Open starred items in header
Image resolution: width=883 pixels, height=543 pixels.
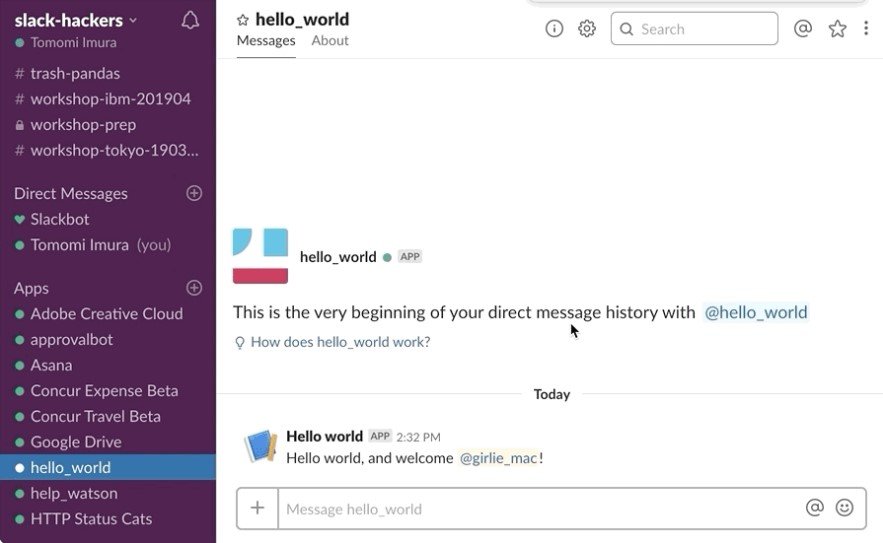click(x=838, y=29)
